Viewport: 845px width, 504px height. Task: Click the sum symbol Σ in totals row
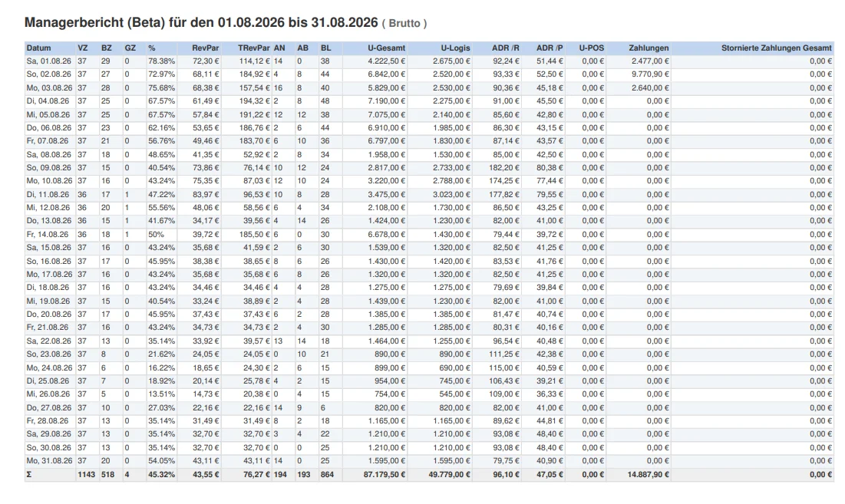(x=29, y=474)
